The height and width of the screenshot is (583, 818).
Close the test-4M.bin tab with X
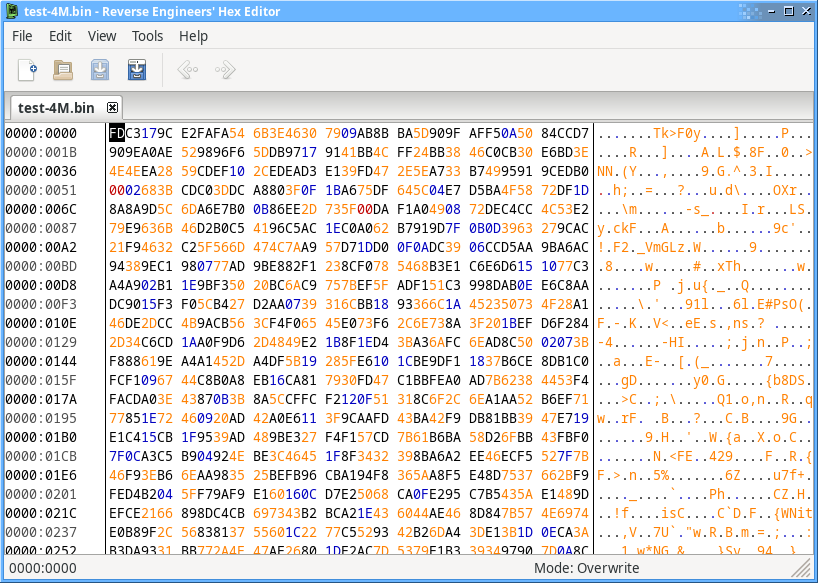point(112,107)
